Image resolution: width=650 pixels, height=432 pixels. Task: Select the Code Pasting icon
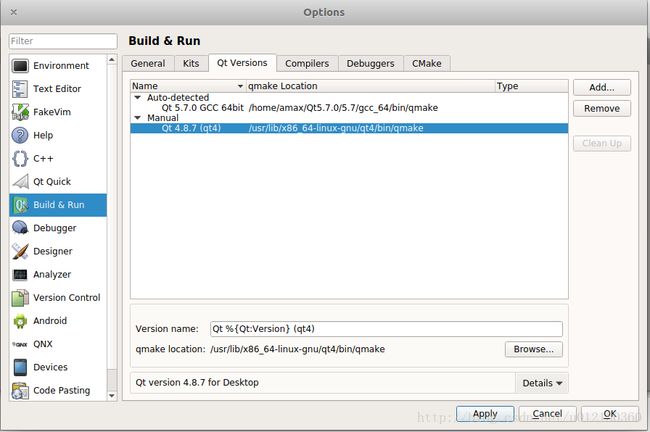tap(20, 391)
